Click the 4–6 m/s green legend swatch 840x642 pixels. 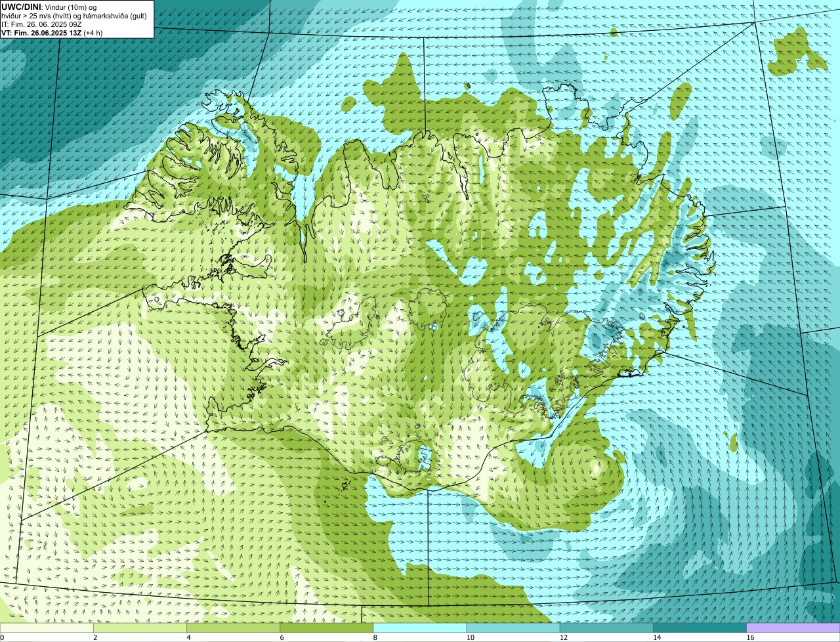(233, 628)
